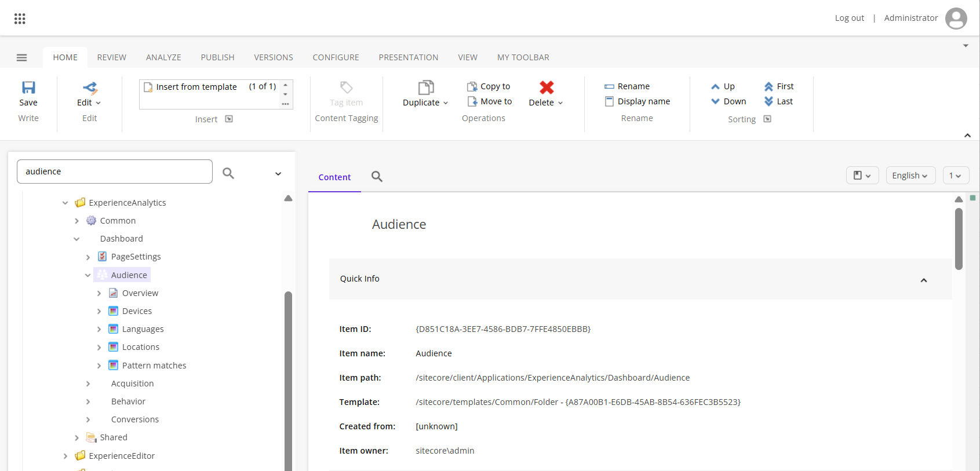Viewport: 980px width, 471px height.
Task: Select Conversions in the content tree
Action: (x=135, y=419)
